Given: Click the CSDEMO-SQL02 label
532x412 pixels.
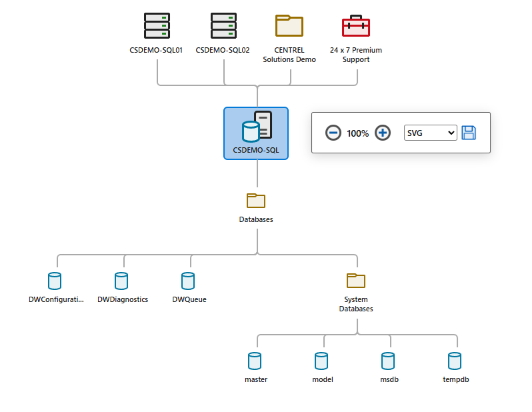Looking at the screenshot, I should point(223,50).
